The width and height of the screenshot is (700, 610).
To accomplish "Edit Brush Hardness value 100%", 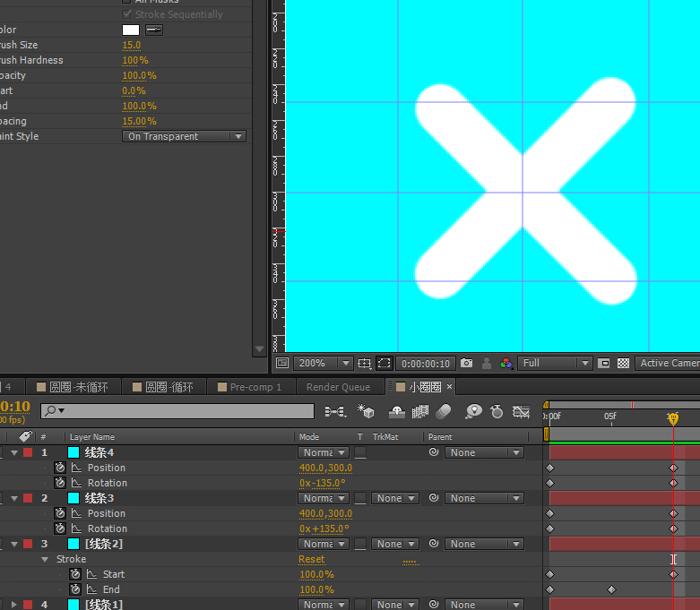I will [x=134, y=60].
